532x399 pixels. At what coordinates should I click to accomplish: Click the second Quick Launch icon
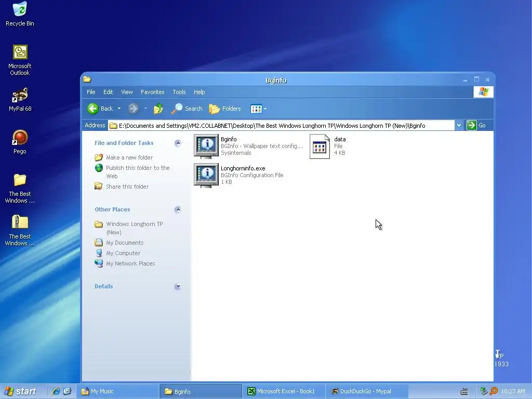pyautogui.click(x=67, y=391)
